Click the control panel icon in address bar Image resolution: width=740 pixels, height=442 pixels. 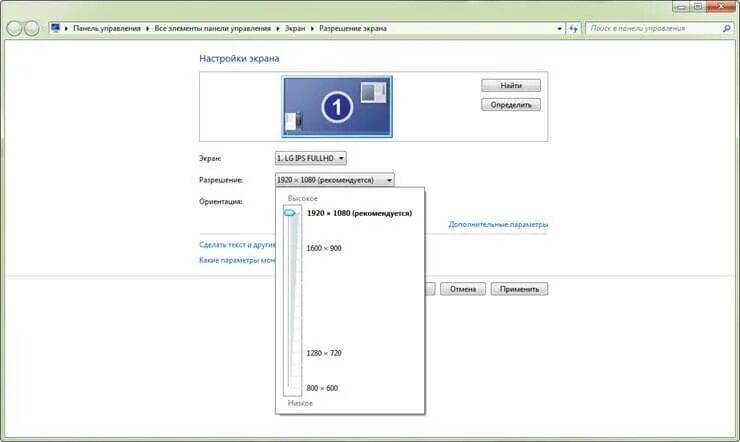56,28
